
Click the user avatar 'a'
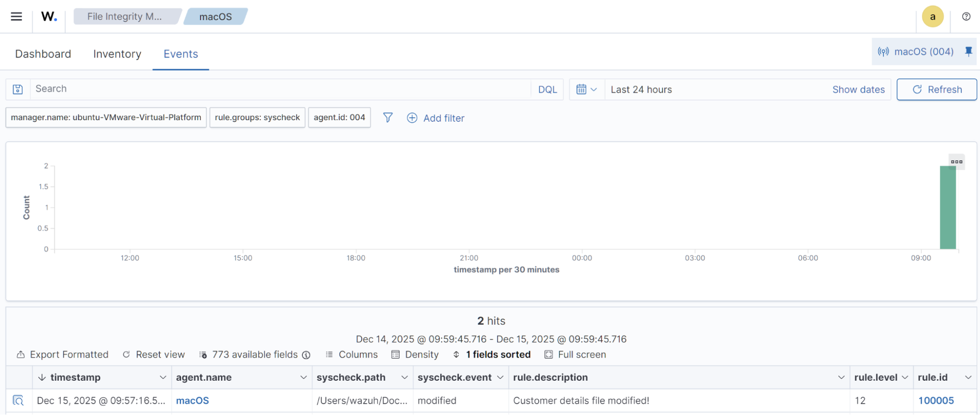932,17
